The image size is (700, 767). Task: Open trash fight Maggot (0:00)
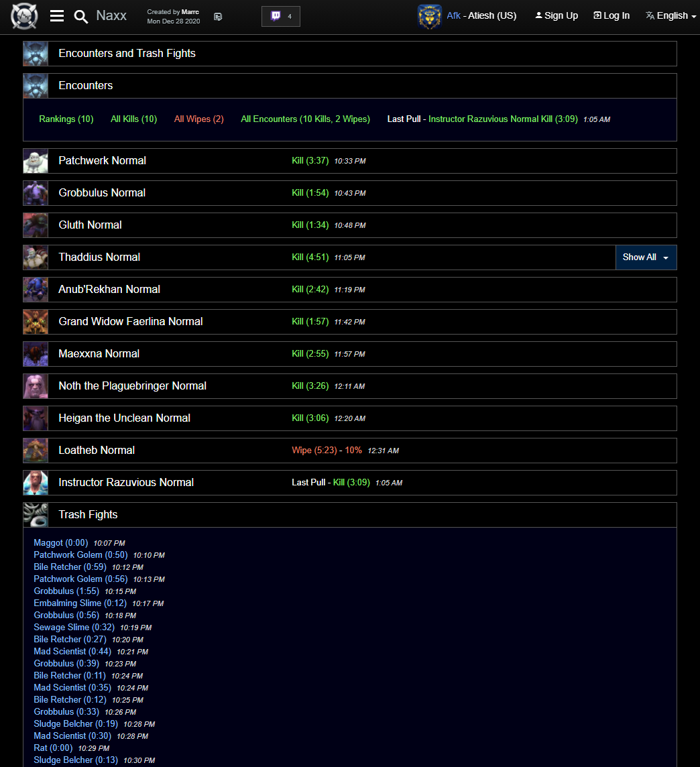point(60,543)
